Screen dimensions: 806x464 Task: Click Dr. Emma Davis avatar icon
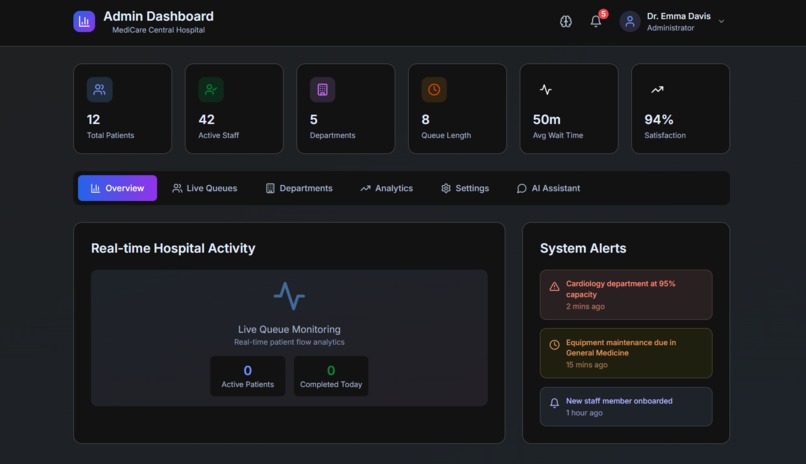629,22
